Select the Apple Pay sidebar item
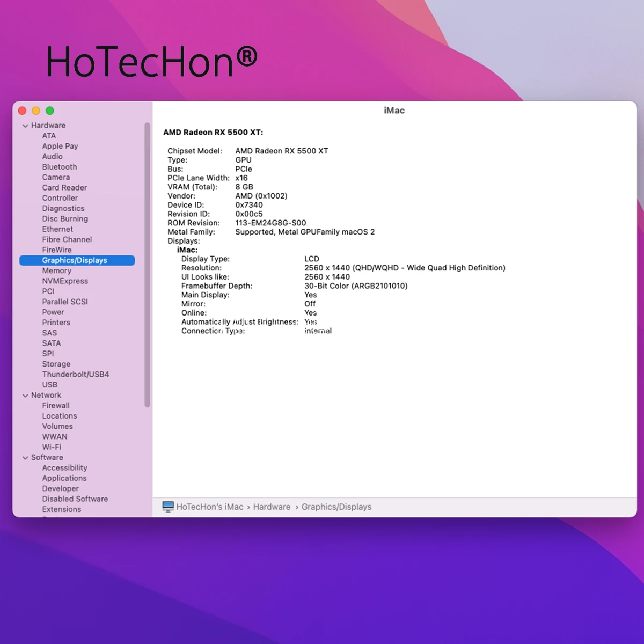The image size is (644, 644). click(x=60, y=147)
